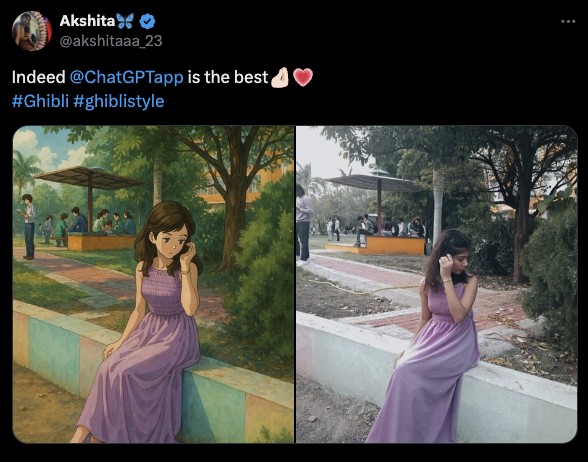Click the pinched fingers emoji in the tweet
The width and height of the screenshot is (588, 462).
click(280, 77)
